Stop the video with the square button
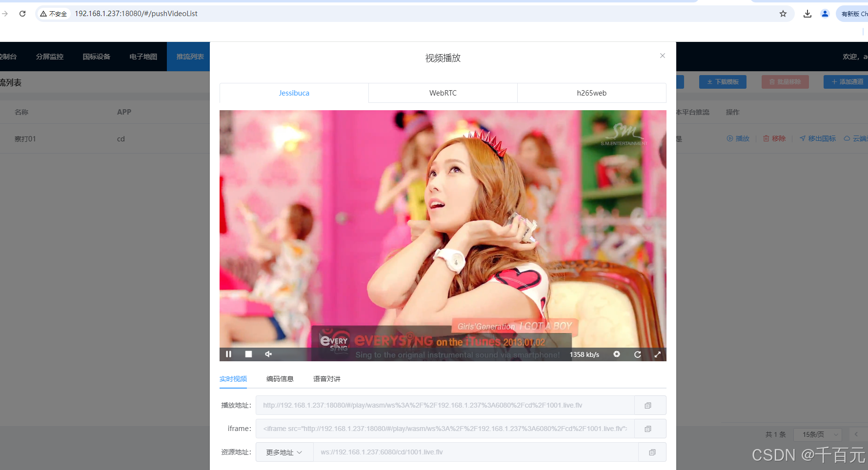The image size is (868, 470). [x=248, y=354]
